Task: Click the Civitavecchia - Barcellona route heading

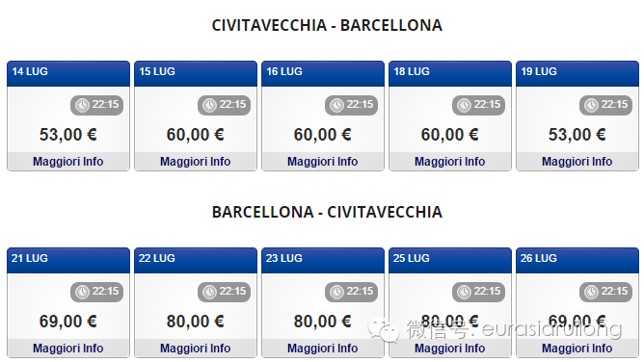Action: [327, 25]
